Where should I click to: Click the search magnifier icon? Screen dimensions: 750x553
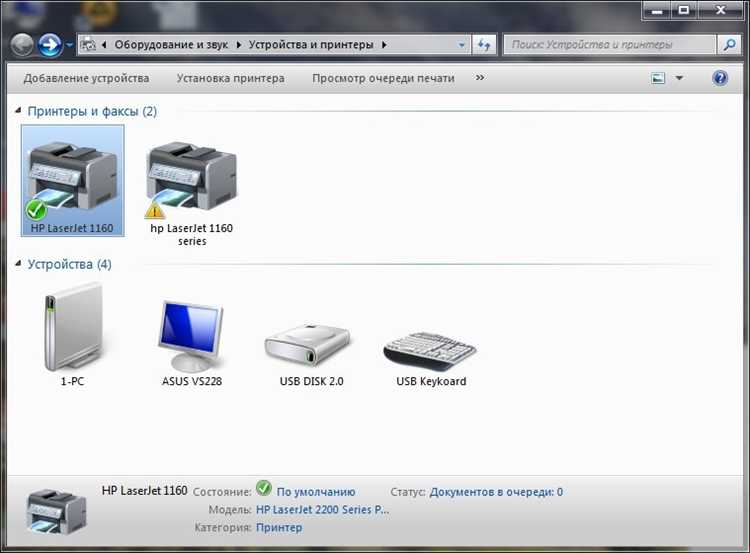(729, 45)
